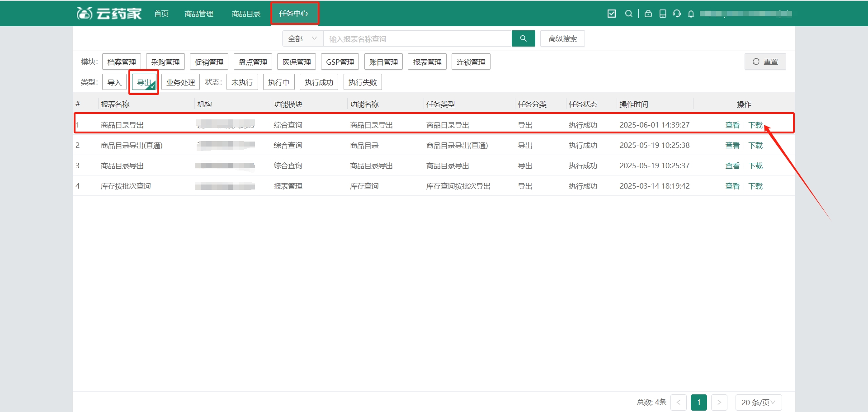868x412 pixels.
Task: Go to previous page arrow
Action: (679, 402)
